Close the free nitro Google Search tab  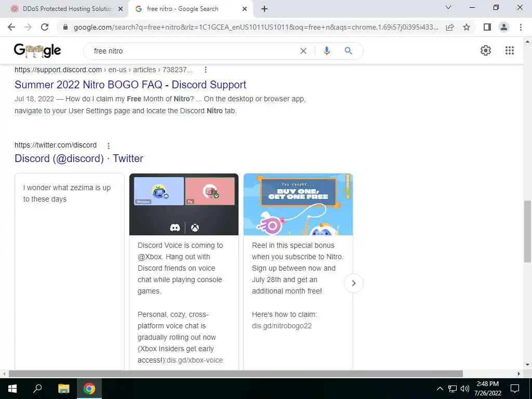click(x=245, y=9)
